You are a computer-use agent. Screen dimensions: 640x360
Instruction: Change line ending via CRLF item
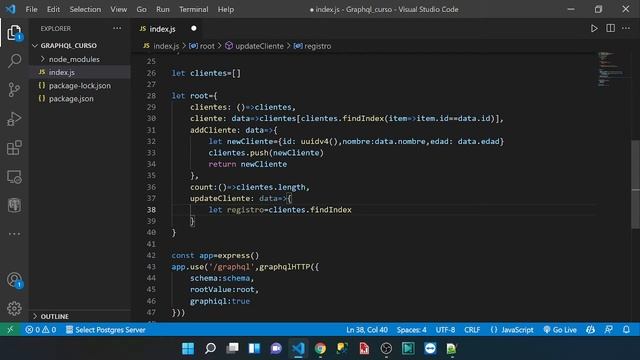click(472, 329)
